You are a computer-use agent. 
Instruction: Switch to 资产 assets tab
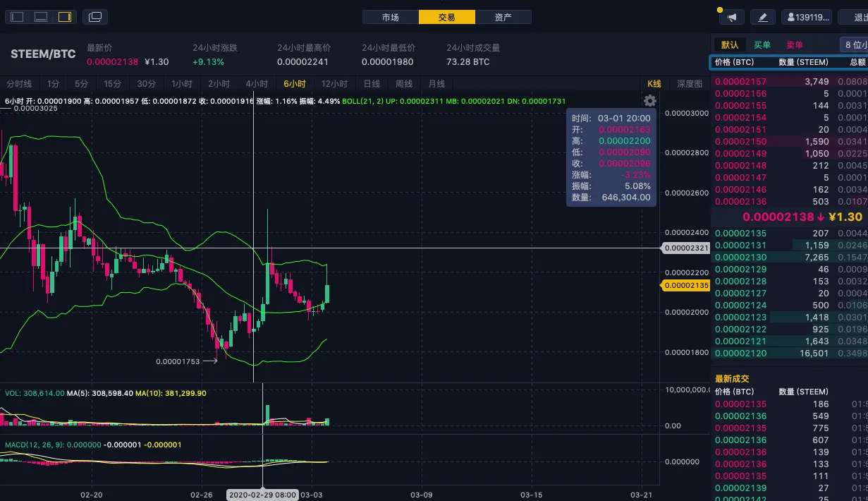pyautogui.click(x=503, y=17)
